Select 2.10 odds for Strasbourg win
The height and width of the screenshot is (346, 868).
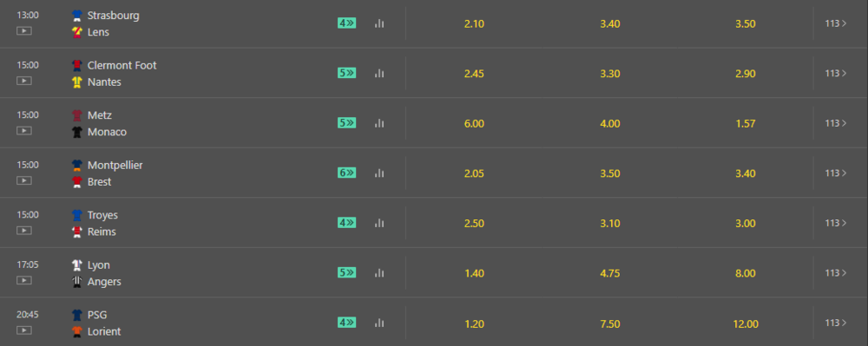[x=474, y=23]
